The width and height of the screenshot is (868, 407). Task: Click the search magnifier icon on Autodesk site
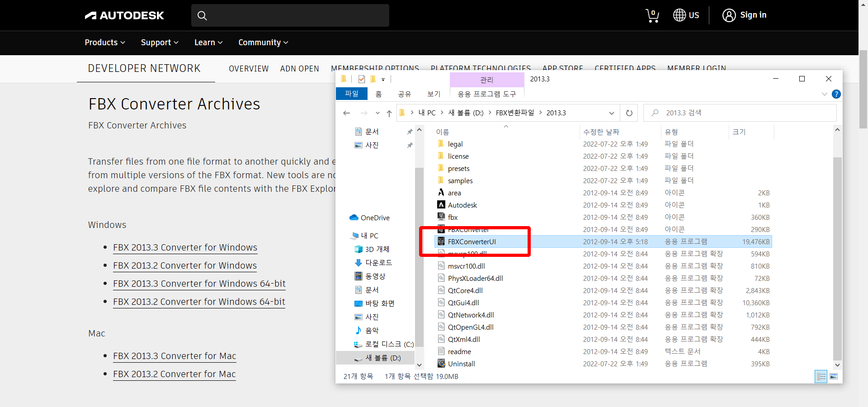pos(202,16)
